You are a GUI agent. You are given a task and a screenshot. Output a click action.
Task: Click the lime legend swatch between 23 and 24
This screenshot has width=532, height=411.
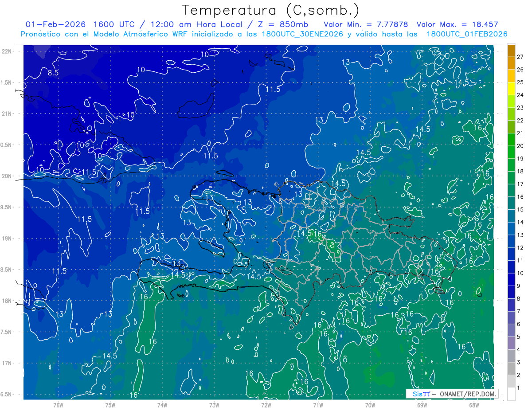pos(511,102)
